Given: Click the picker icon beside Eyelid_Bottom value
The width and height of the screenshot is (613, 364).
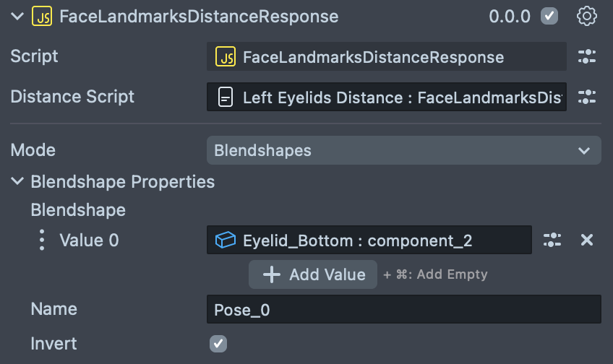Looking at the screenshot, I should [552, 240].
